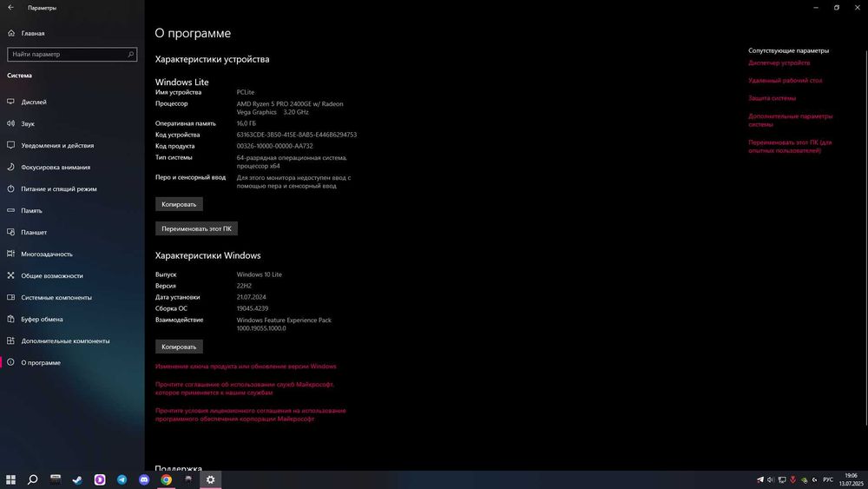This screenshot has height=489, width=868.
Task: Click version value 22H2
Action: click(244, 286)
